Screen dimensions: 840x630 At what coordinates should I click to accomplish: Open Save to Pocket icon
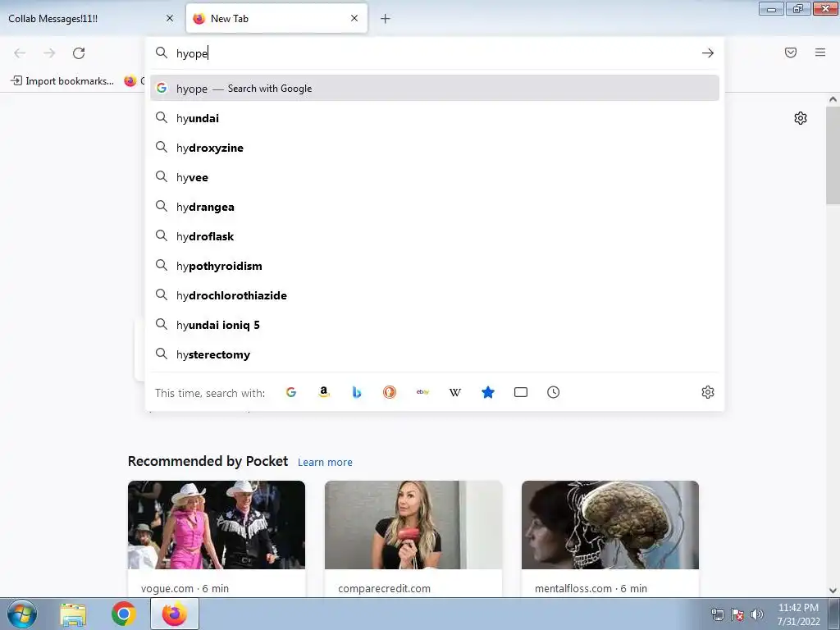click(x=791, y=52)
